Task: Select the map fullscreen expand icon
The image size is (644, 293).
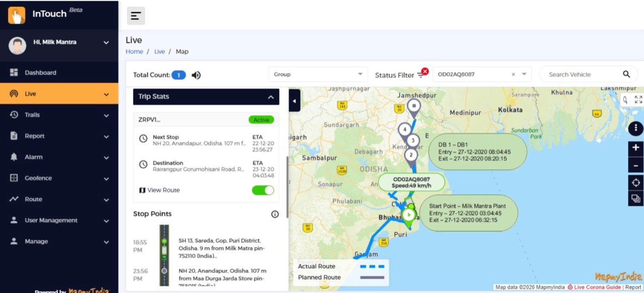Action: (x=637, y=100)
